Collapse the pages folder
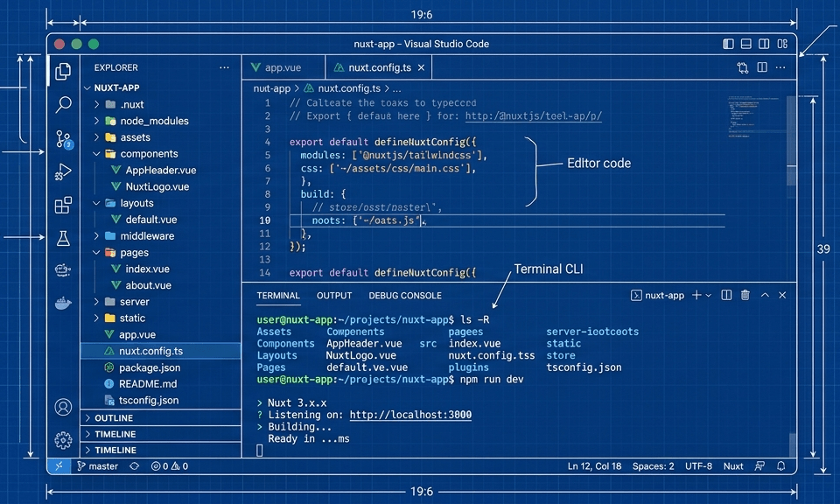840x504 pixels. [x=96, y=252]
